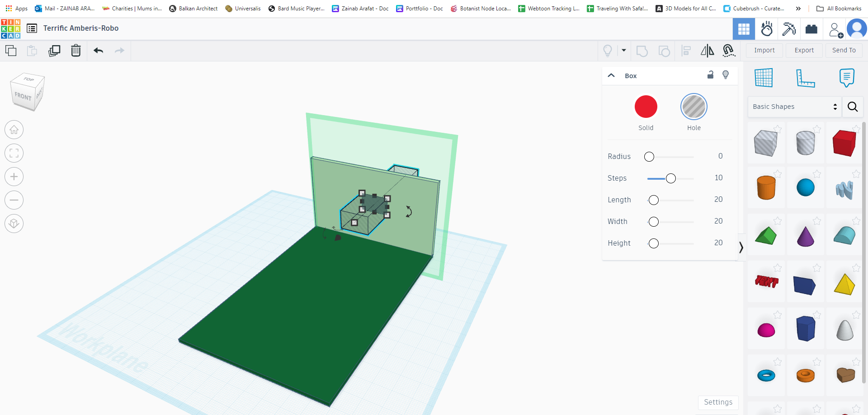
Task: Open the visibility options dropdown arrow
Action: [624, 51]
